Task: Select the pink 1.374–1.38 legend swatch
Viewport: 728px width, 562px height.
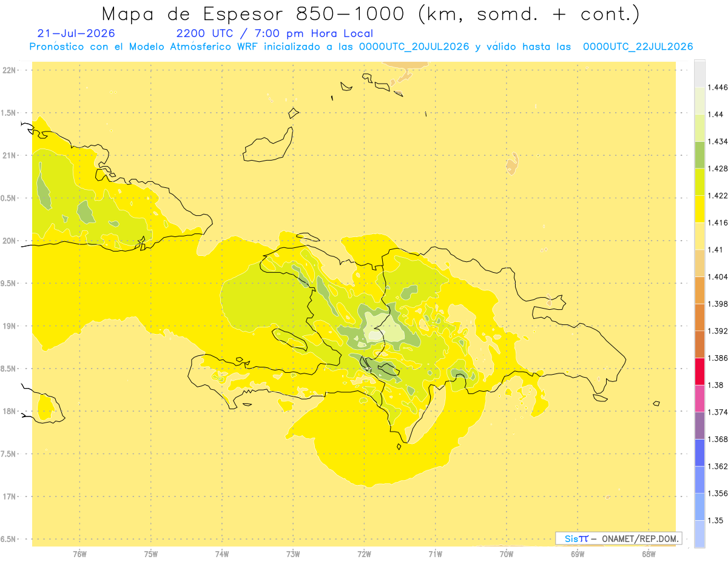Action: point(699,398)
